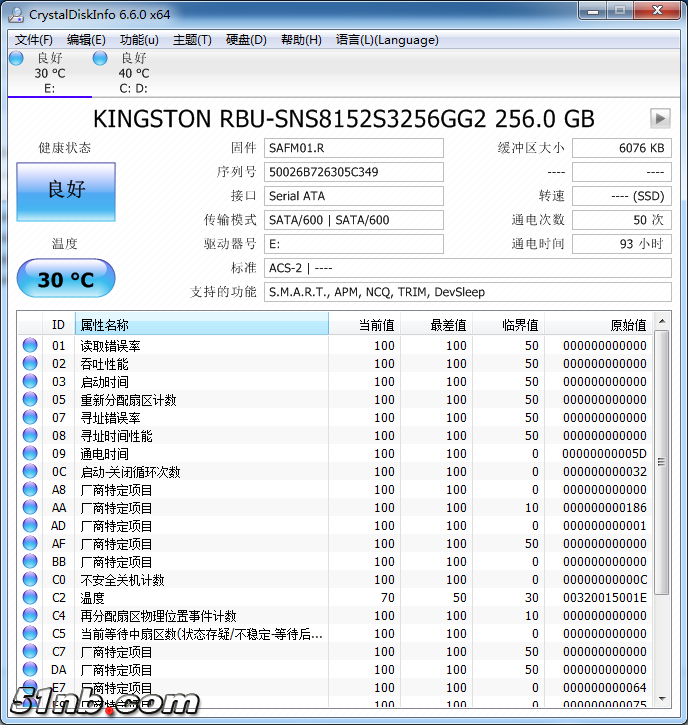Open the 文件(F) menu

click(x=34, y=40)
